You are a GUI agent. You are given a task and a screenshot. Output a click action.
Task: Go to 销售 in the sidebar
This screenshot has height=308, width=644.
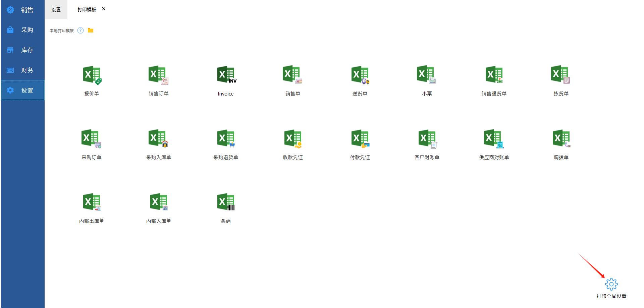[23, 10]
